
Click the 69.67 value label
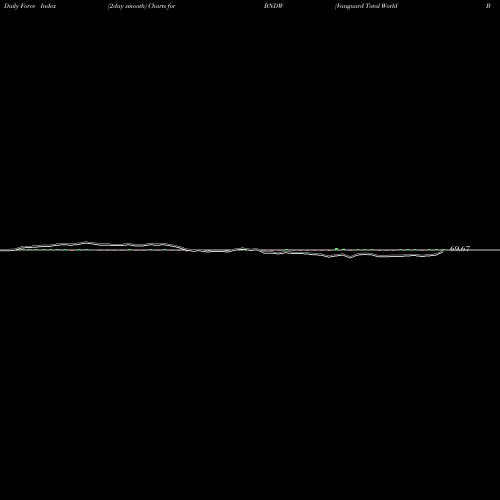tap(460, 249)
